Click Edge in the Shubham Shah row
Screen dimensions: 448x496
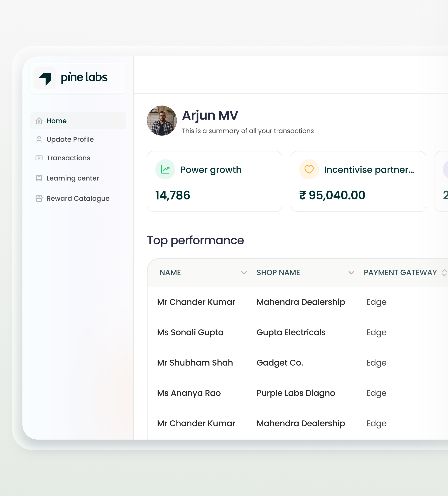click(376, 363)
